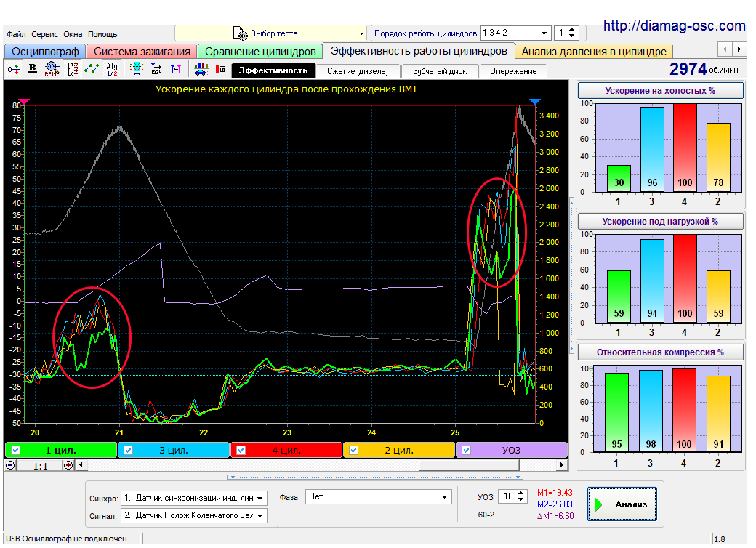Toggle the 4 цил. checkbox
The width and height of the screenshot is (756, 548).
pos(241,450)
